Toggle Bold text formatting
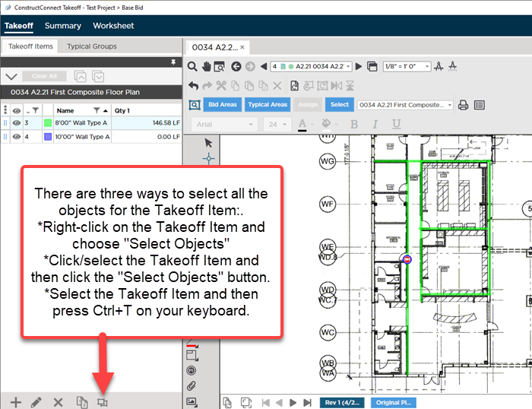 pos(354,124)
